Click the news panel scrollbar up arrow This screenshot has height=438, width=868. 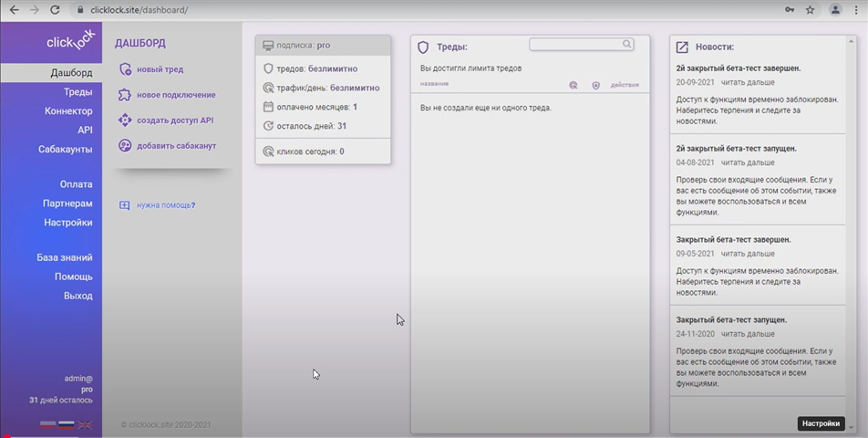coord(852,42)
